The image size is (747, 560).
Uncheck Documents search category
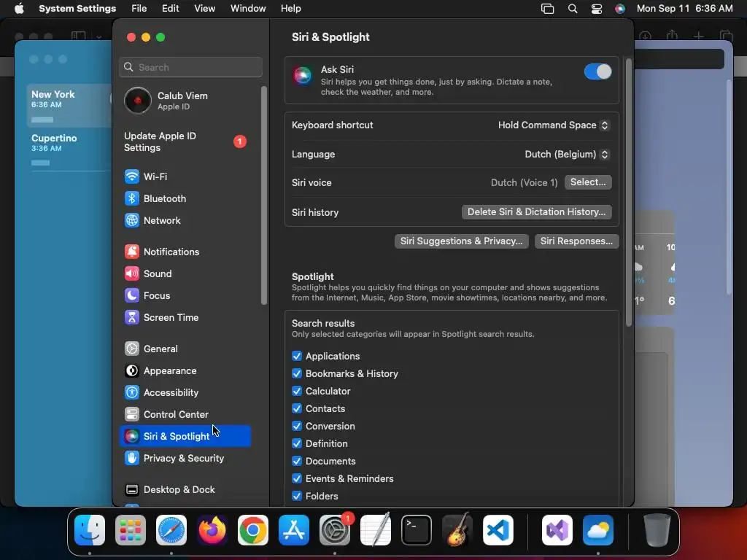(x=297, y=462)
